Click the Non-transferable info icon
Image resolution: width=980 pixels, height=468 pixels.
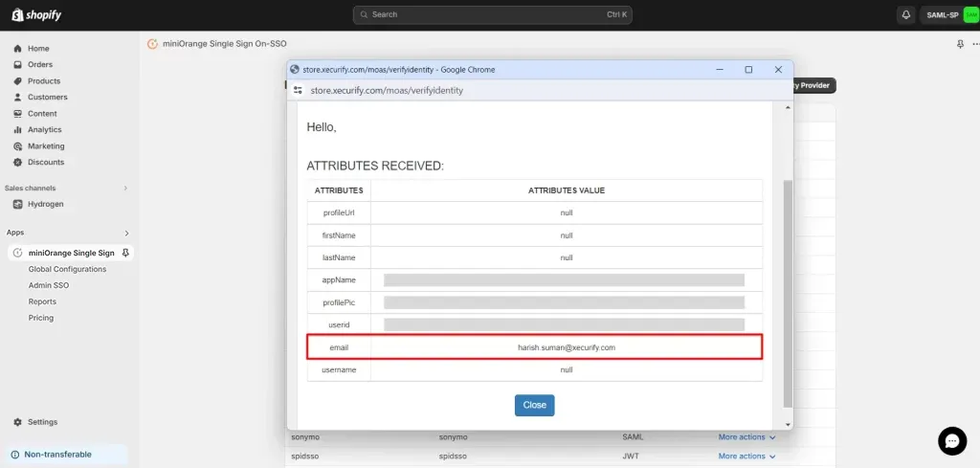(x=15, y=455)
